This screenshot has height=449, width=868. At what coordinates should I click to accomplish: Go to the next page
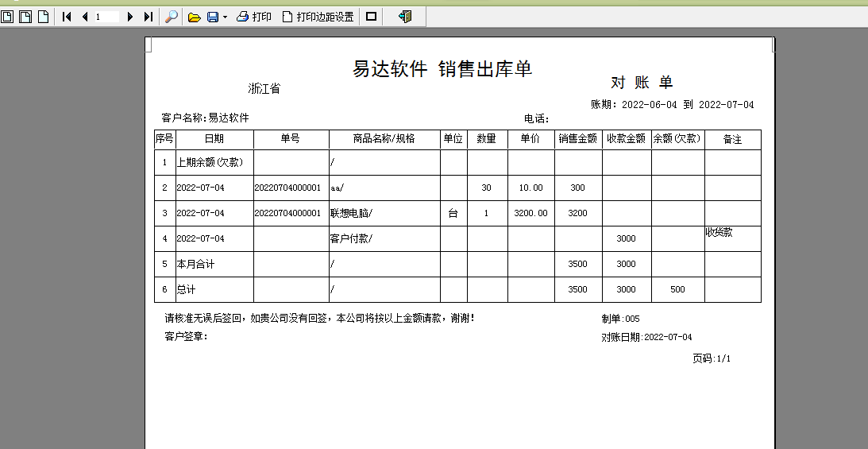pyautogui.click(x=130, y=17)
